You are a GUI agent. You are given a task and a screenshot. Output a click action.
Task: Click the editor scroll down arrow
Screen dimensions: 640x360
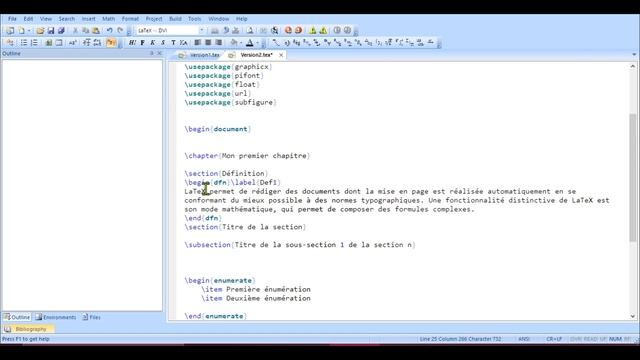[633, 316]
